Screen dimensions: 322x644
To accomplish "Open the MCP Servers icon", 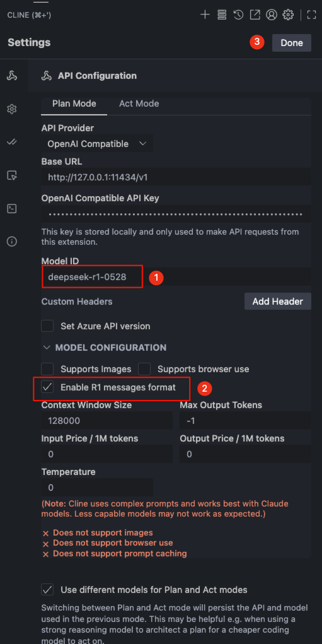I will [222, 15].
